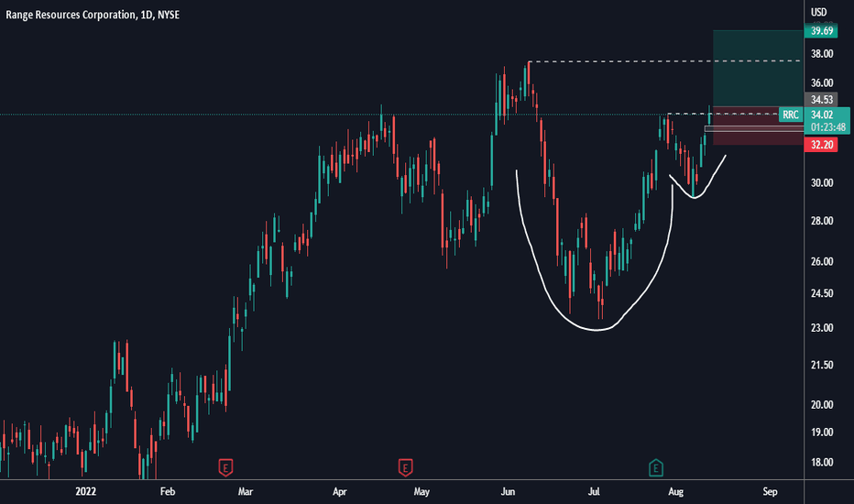The image size is (854, 504).
Task: Click the green July earnings E marker
Action: tap(656, 467)
